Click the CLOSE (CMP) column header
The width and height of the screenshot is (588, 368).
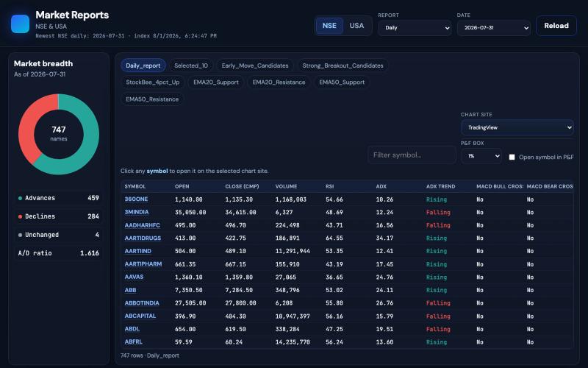[242, 186]
